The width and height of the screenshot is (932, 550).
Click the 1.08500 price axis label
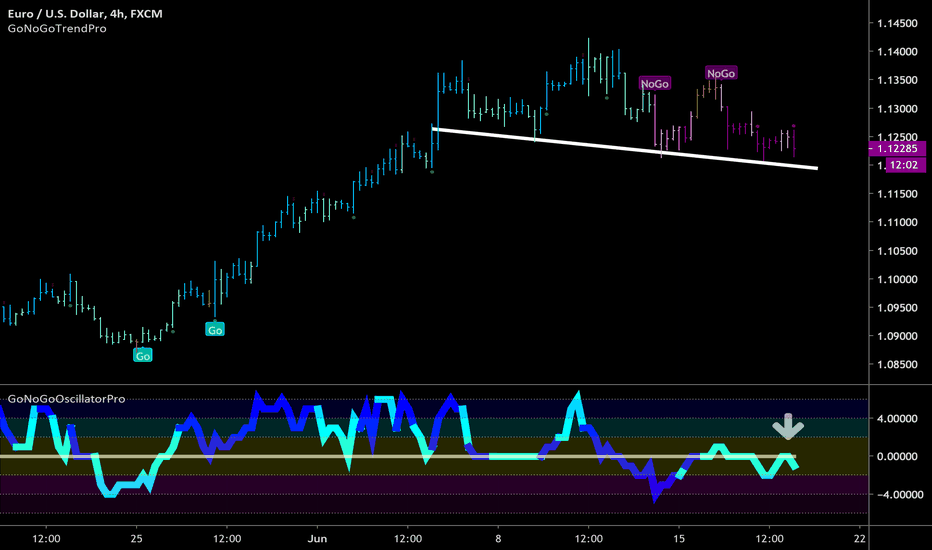click(x=898, y=364)
